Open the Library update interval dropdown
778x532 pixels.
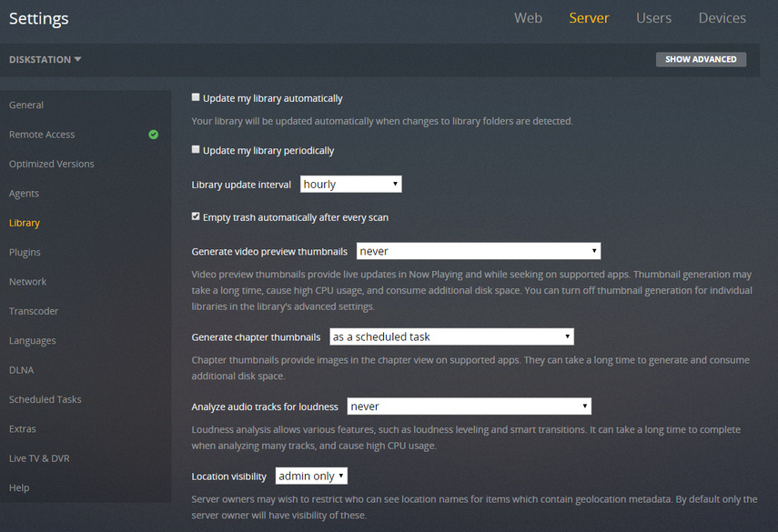click(351, 184)
